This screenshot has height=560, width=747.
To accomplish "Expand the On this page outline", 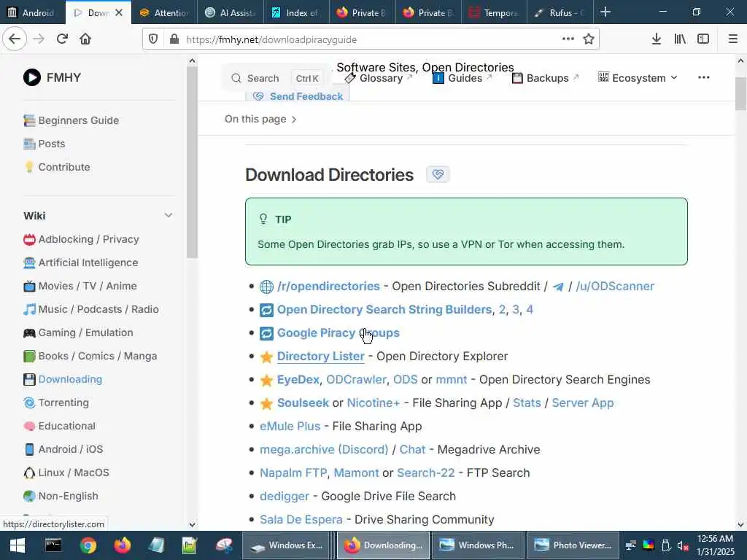I will coord(260,119).
